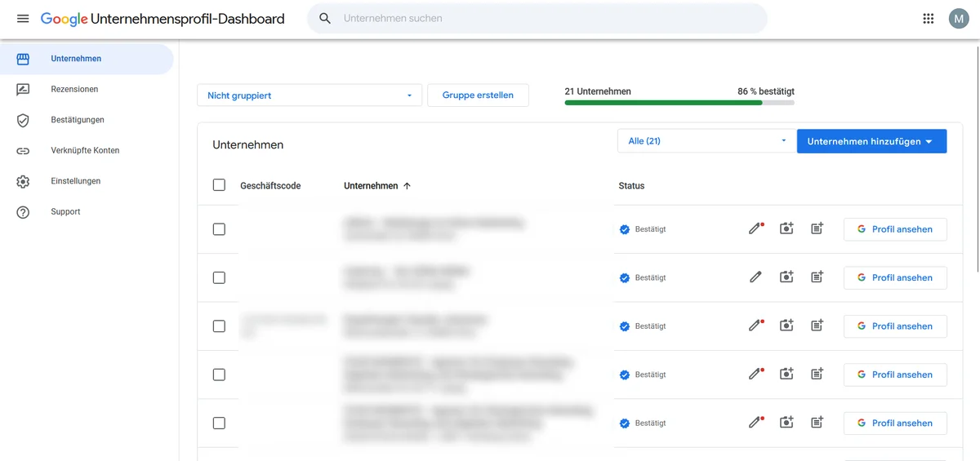Click the Gruppe erstellen button
Viewport: 980px width, 461px height.
point(478,95)
